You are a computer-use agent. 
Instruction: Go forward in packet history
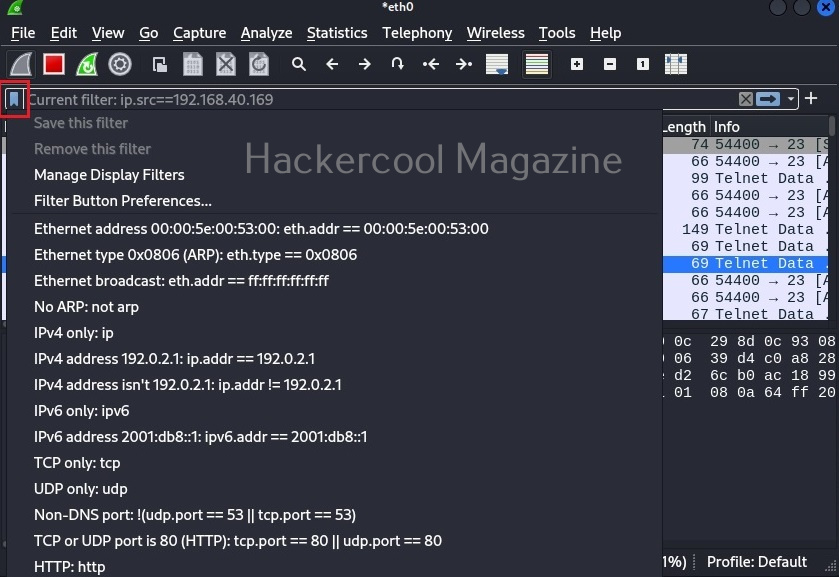point(365,65)
